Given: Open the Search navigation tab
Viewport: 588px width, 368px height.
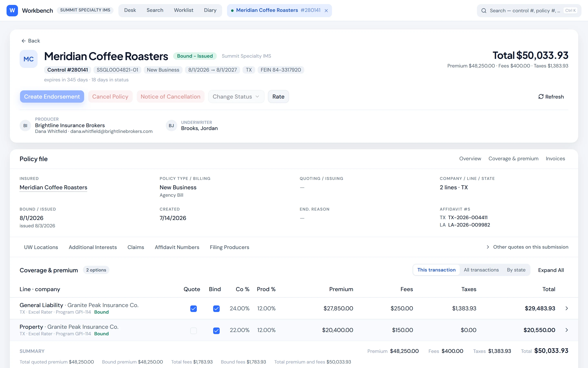Looking at the screenshot, I should [155, 10].
